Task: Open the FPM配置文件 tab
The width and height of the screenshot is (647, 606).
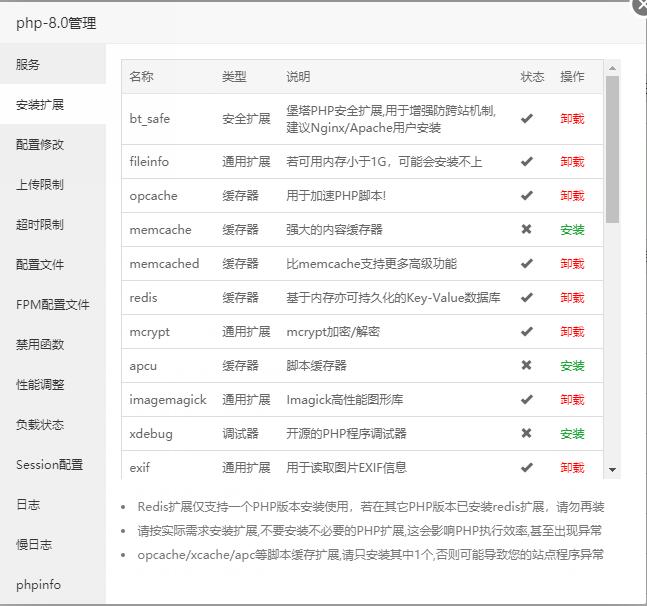Action: [53, 304]
